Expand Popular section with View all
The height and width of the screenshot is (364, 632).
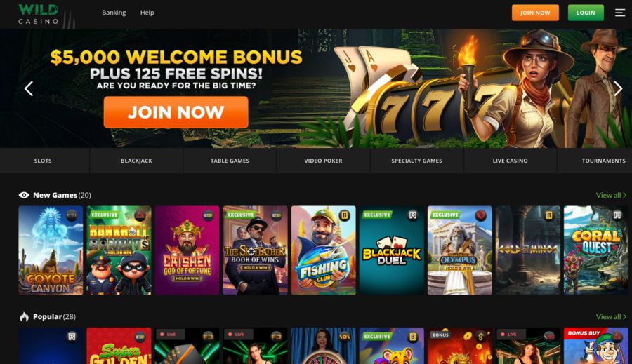click(611, 317)
